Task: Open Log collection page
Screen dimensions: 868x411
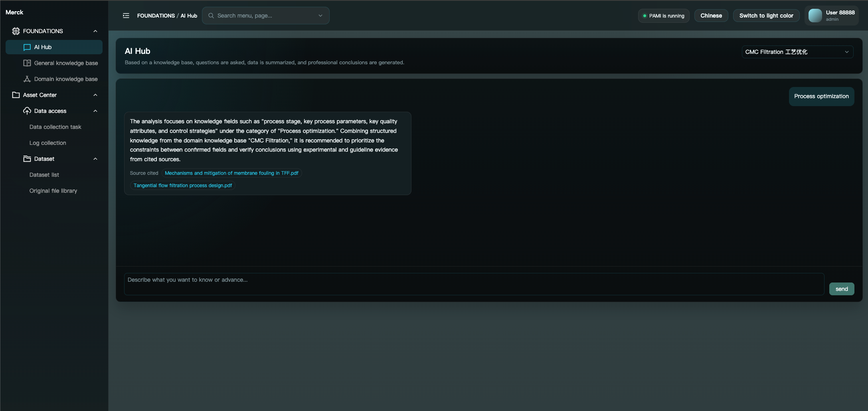Action: [48, 143]
